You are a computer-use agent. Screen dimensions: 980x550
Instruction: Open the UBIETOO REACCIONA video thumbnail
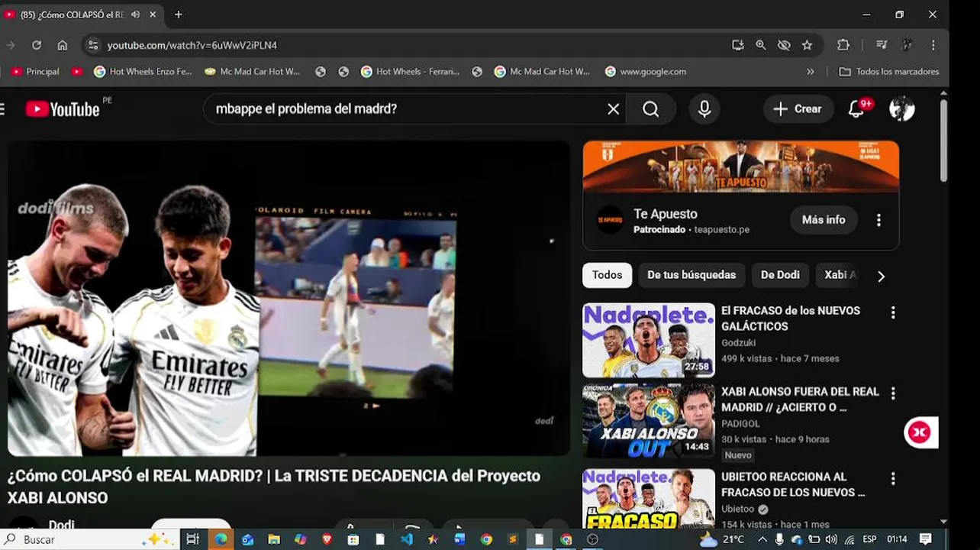pyautogui.click(x=649, y=498)
